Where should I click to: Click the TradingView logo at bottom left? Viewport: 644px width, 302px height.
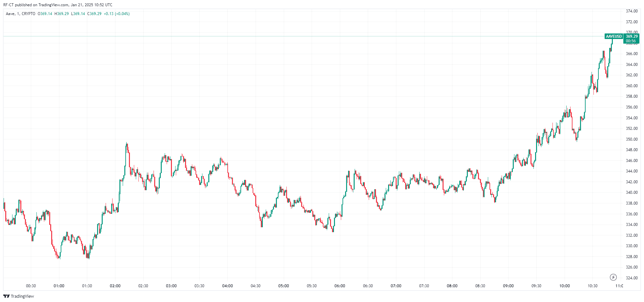(19, 296)
